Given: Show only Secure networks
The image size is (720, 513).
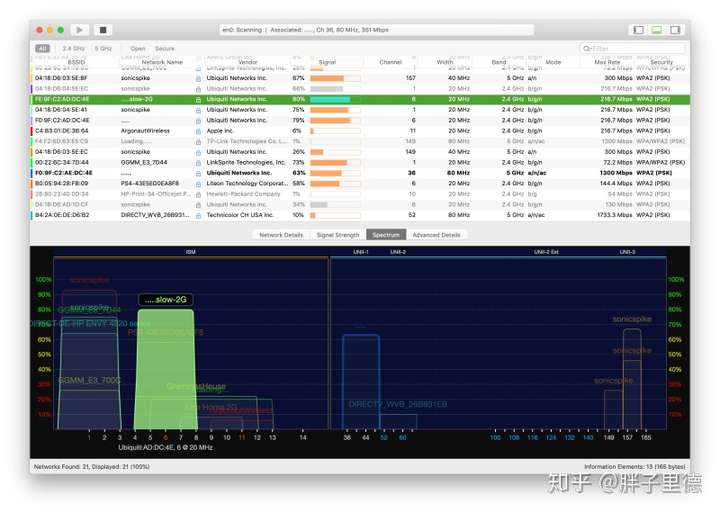Looking at the screenshot, I should (x=165, y=48).
